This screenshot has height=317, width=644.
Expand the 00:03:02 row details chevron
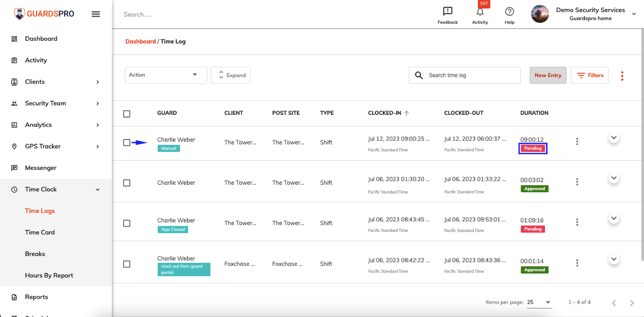[x=614, y=178]
